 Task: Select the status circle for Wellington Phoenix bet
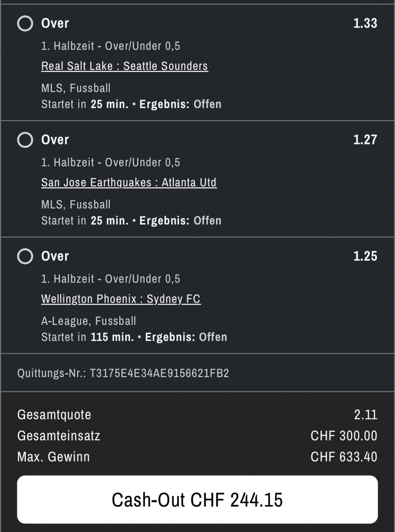point(25,256)
